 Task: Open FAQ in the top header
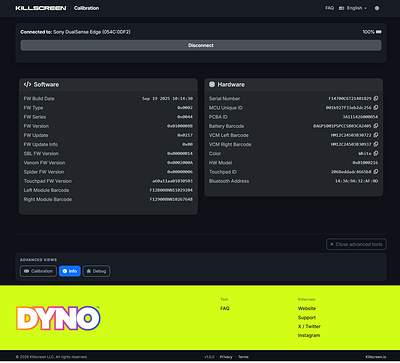pyautogui.click(x=329, y=8)
